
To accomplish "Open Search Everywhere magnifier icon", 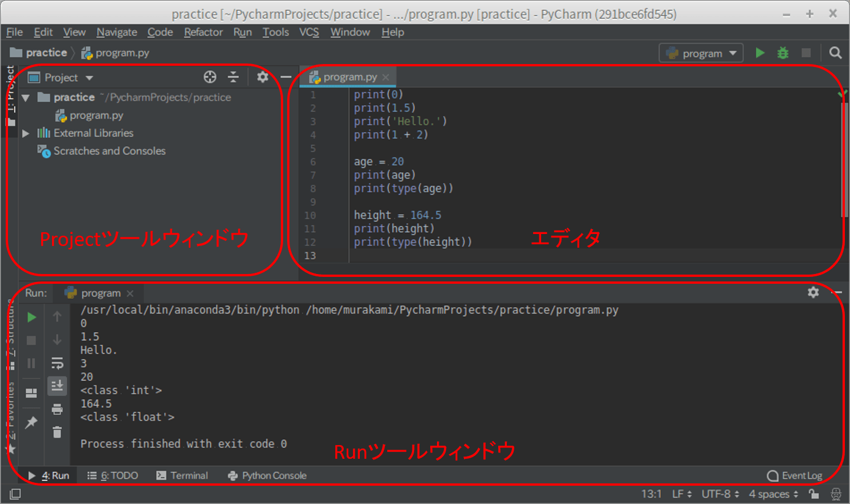I will pos(835,53).
